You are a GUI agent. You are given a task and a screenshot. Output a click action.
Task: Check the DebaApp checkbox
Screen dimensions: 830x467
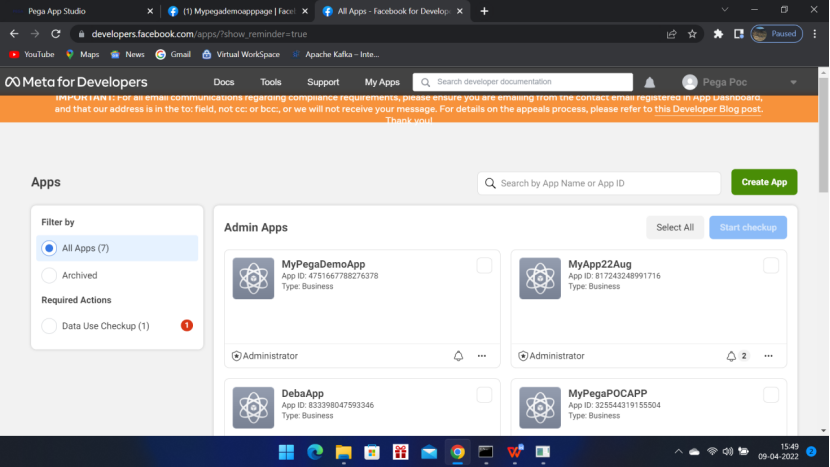pyautogui.click(x=484, y=394)
